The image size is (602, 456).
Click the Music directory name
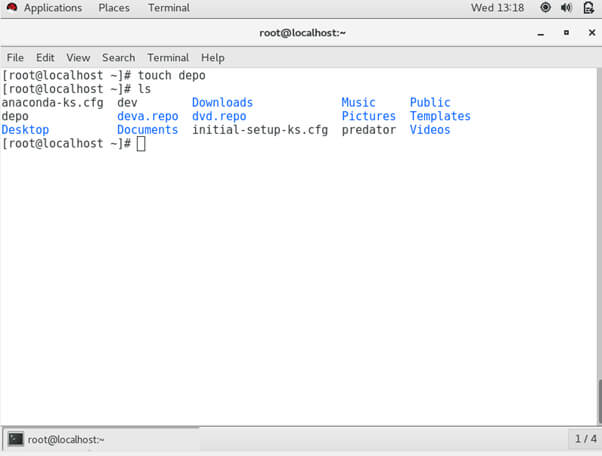pyautogui.click(x=359, y=102)
